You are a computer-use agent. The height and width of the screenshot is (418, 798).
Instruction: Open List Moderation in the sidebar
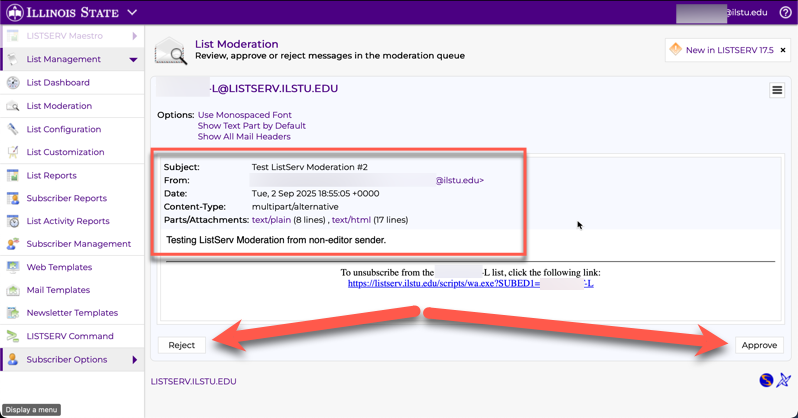(59, 106)
